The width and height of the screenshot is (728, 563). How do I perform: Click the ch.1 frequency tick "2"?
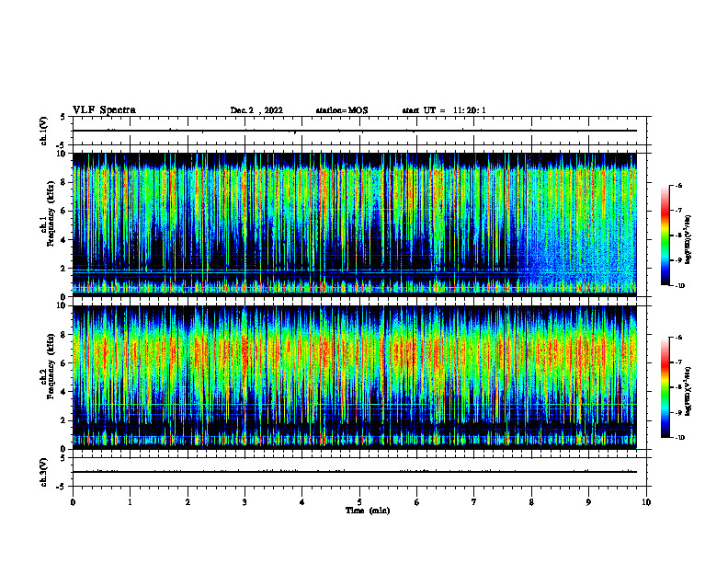coord(64,269)
